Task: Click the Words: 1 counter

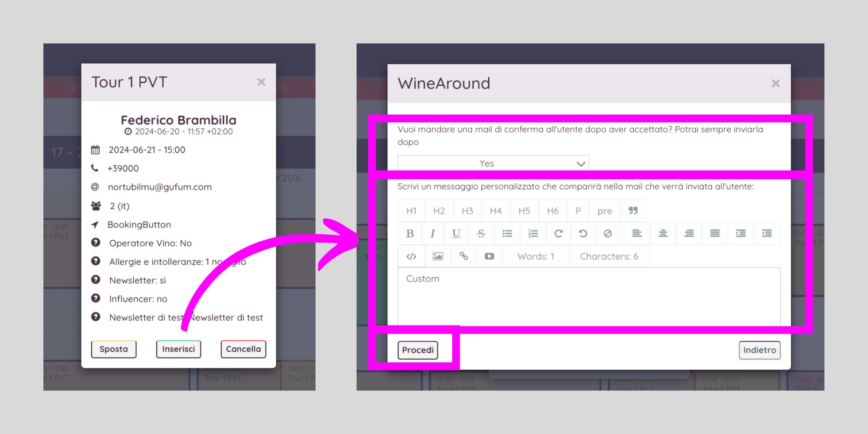Action: click(x=536, y=256)
